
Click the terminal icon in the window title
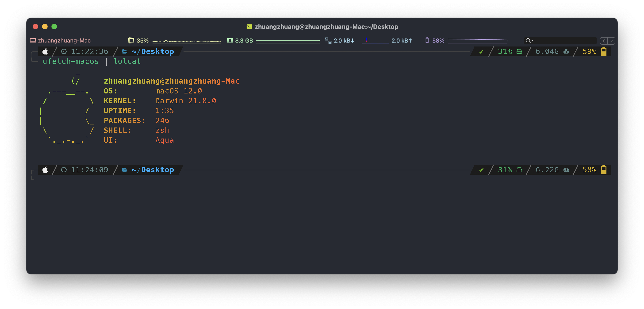(x=249, y=27)
